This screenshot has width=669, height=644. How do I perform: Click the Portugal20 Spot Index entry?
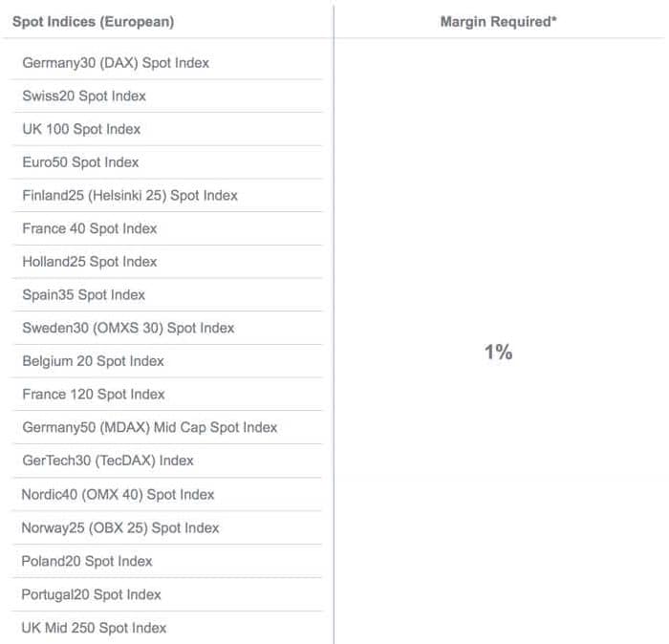pos(91,595)
